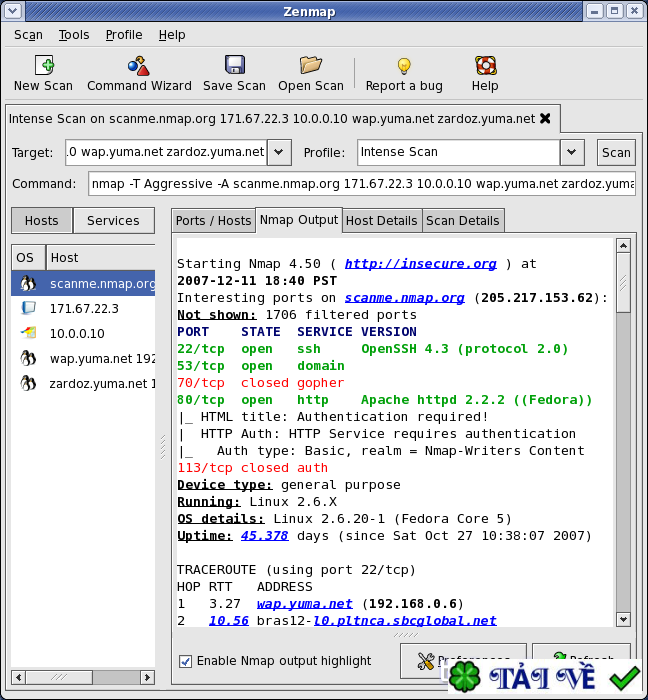Toggle the Hosts view button
Image resolution: width=648 pixels, height=700 pixels.
pyautogui.click(x=41, y=221)
